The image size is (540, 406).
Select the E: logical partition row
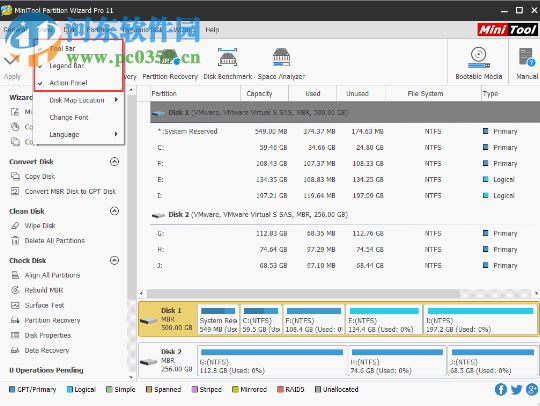pos(345,179)
